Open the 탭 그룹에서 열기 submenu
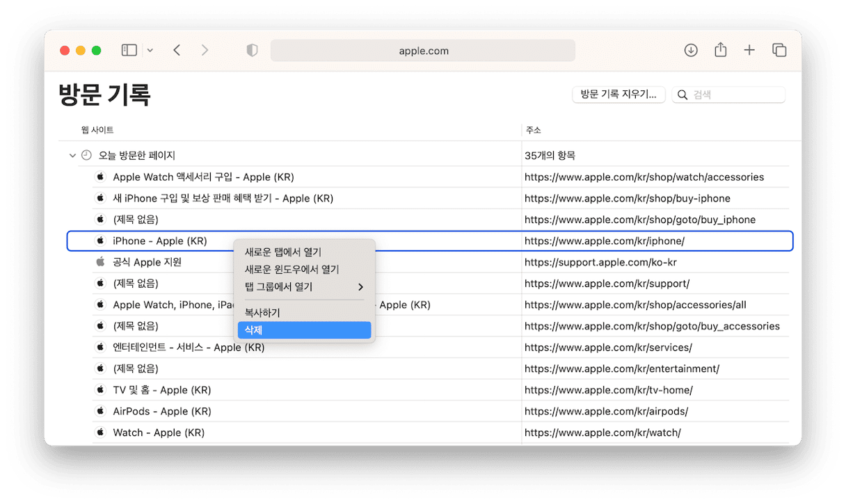Image resolution: width=846 pixels, height=504 pixels. 304,286
